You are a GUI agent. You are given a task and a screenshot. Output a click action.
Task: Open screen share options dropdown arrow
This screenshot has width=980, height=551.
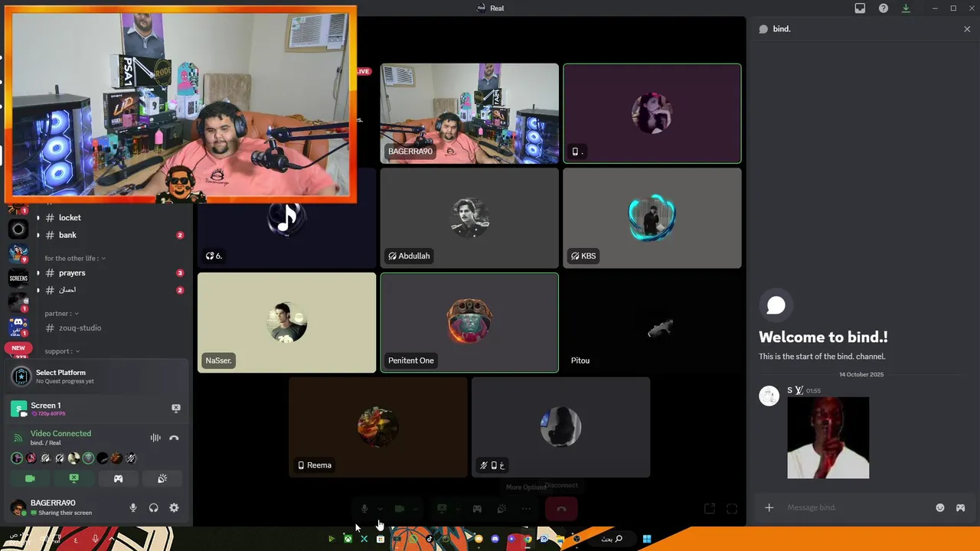[458, 509]
